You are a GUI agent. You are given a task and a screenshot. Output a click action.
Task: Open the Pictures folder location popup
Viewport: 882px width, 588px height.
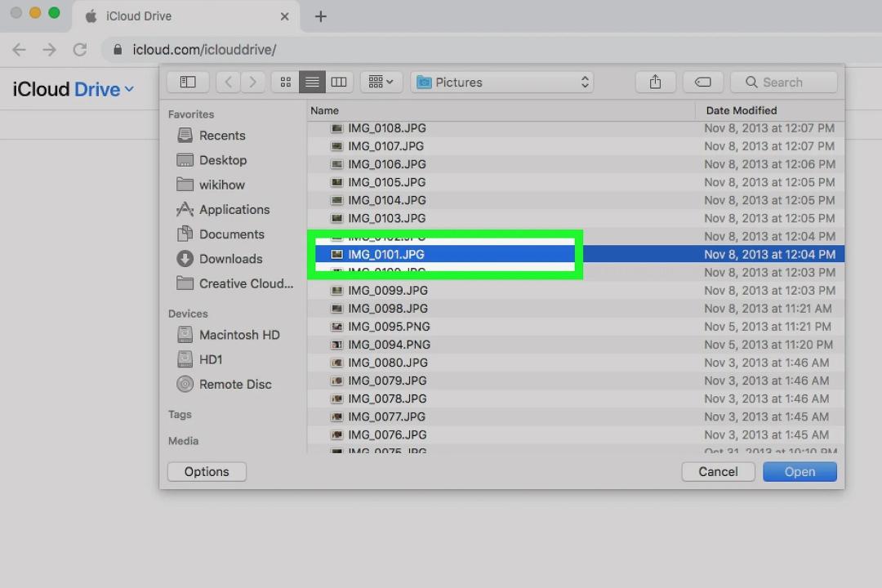pos(501,82)
